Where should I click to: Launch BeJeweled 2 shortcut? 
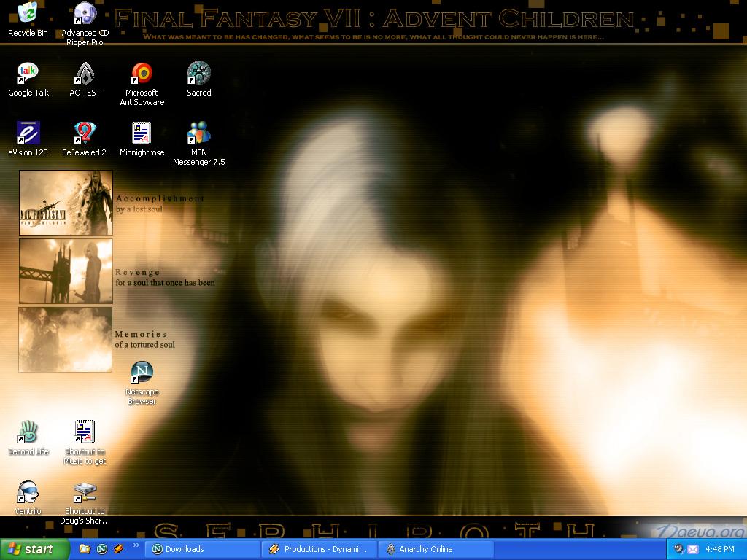85,133
